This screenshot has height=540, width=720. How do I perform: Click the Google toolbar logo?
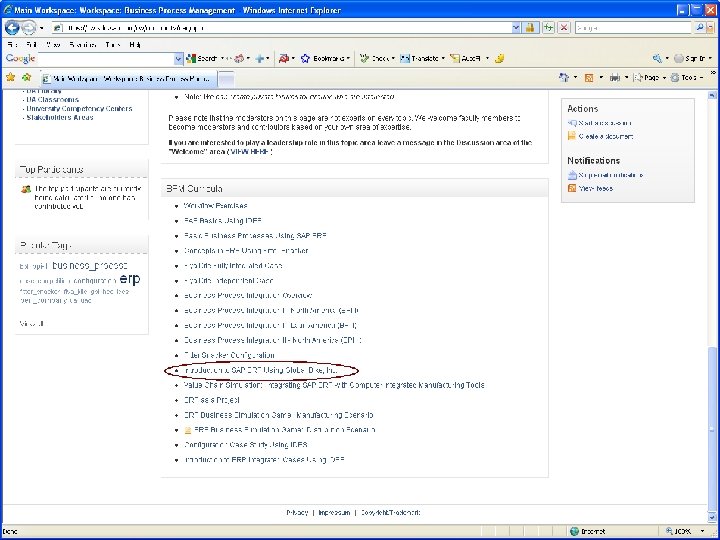[x=20, y=59]
